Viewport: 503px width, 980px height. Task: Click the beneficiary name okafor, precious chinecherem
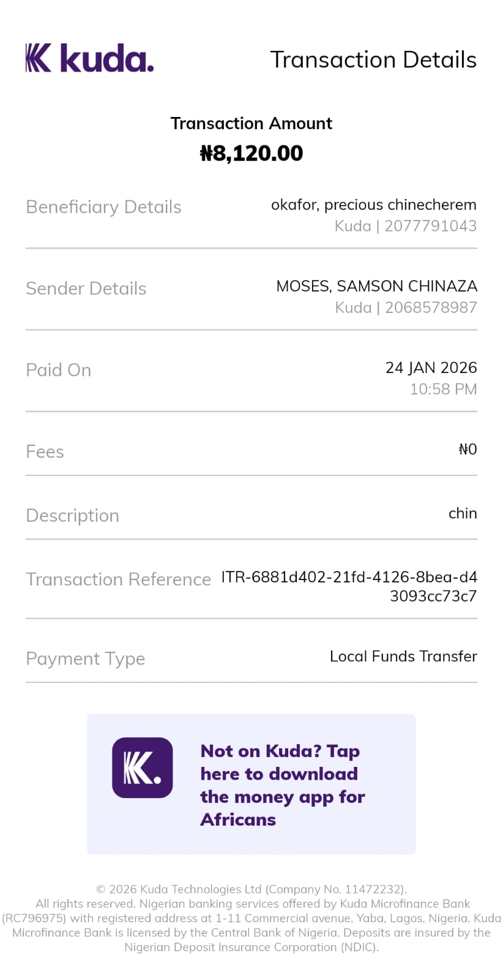point(373,205)
